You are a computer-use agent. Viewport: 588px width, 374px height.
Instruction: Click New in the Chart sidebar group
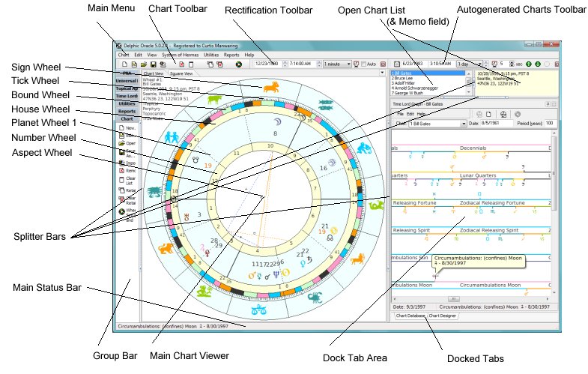127,128
